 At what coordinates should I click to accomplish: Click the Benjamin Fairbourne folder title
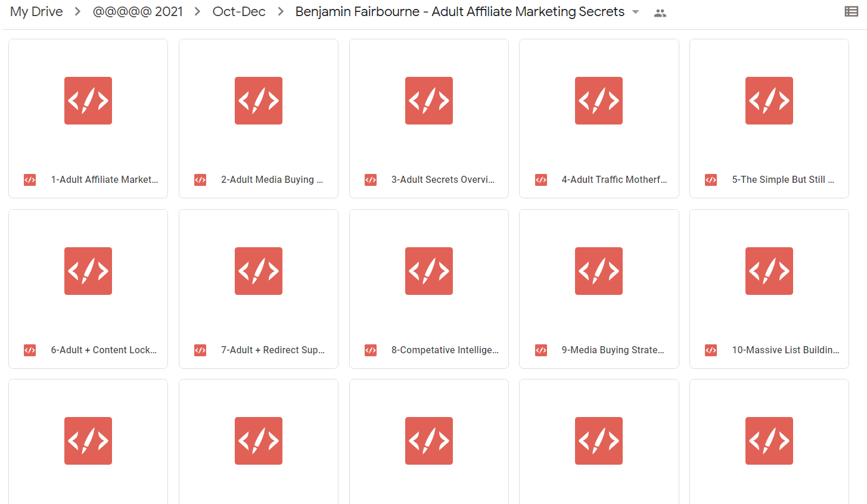point(460,12)
